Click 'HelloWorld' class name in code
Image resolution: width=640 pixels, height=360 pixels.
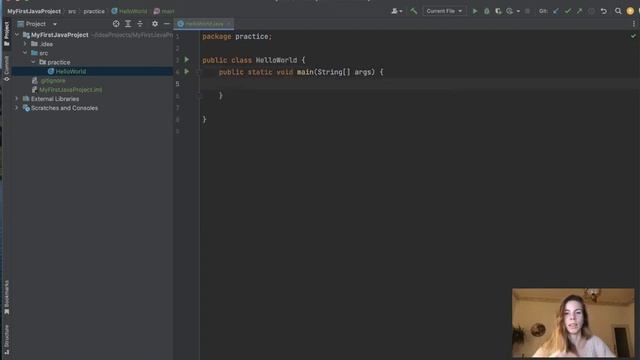coord(276,60)
